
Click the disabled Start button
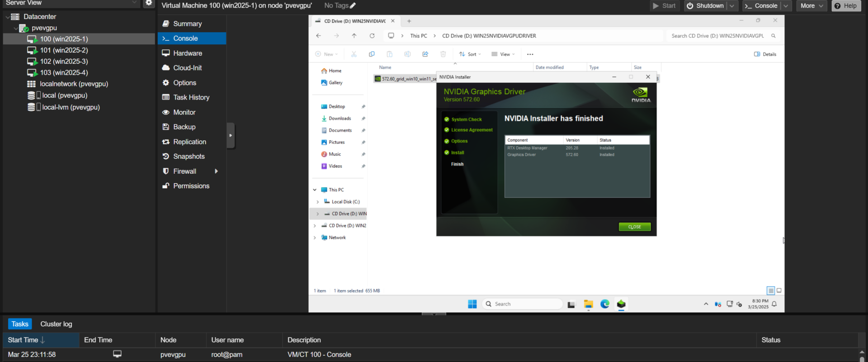(x=665, y=5)
